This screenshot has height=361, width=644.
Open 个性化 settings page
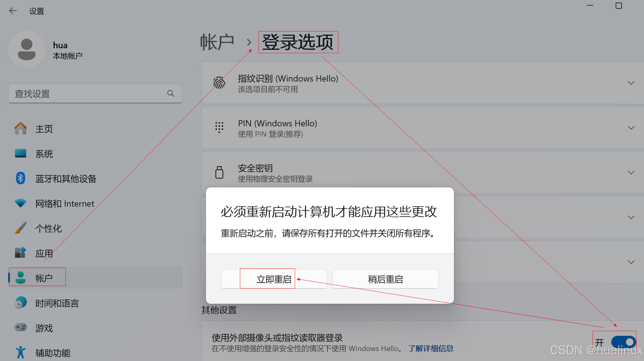click(48, 228)
